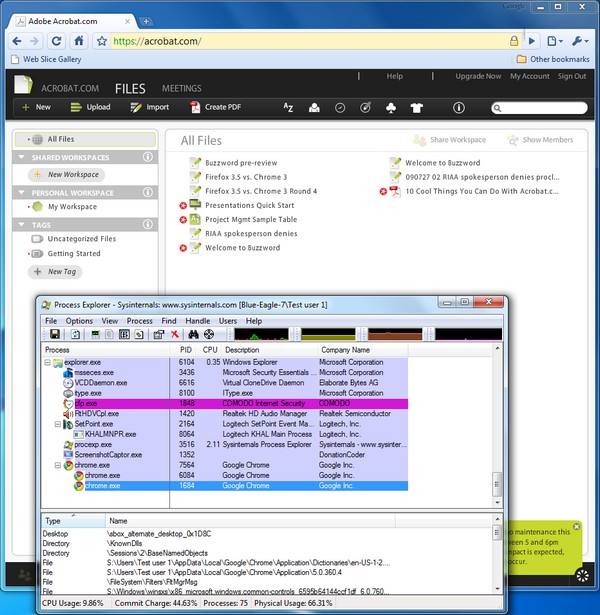The height and width of the screenshot is (615, 600).
Task: Click the Import button in Acrobat toolbar
Action: [x=149, y=107]
